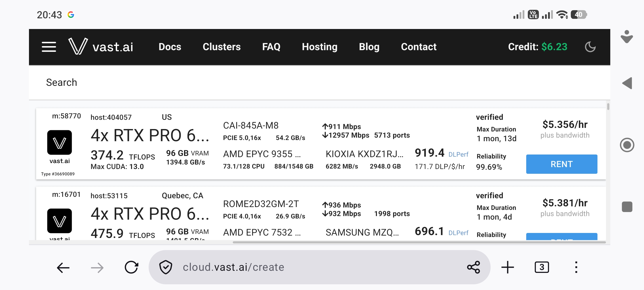Image resolution: width=644 pixels, height=290 pixels.
Task: Select '4x RTX PRO 6...' title on Quebec offer
Action: click(150, 214)
